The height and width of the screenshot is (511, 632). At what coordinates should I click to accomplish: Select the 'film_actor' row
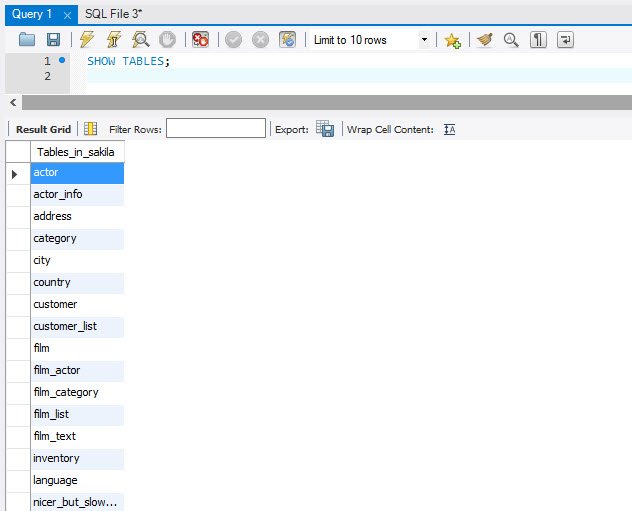point(77,371)
